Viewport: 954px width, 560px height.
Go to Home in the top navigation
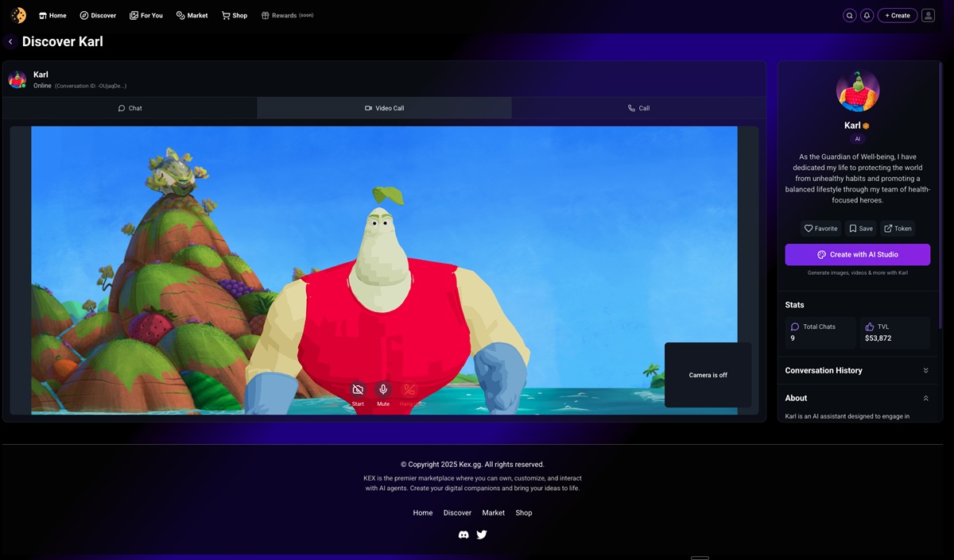(52, 15)
